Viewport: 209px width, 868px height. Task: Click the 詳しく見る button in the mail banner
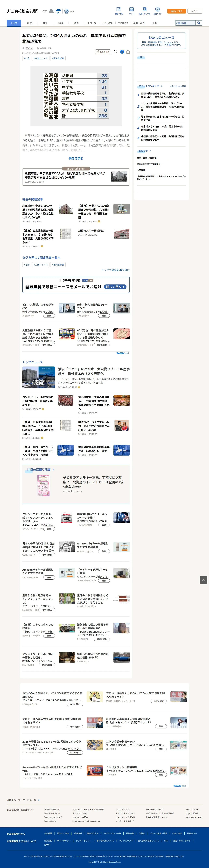115,287
